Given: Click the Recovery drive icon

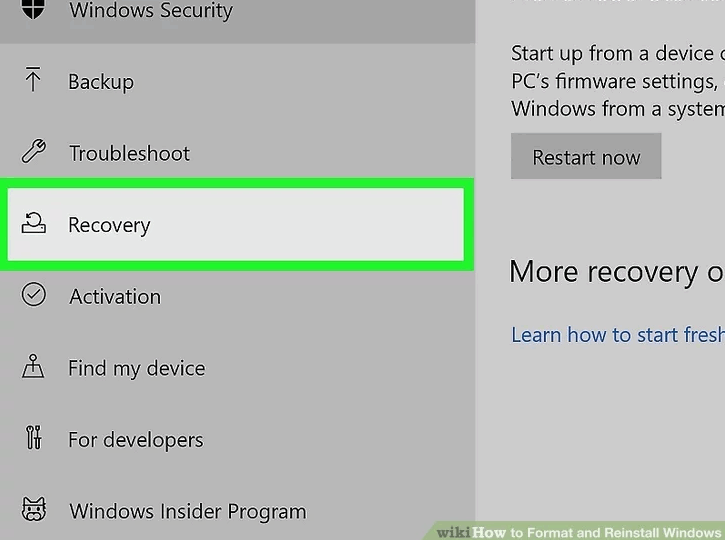Looking at the screenshot, I should (x=34, y=223).
